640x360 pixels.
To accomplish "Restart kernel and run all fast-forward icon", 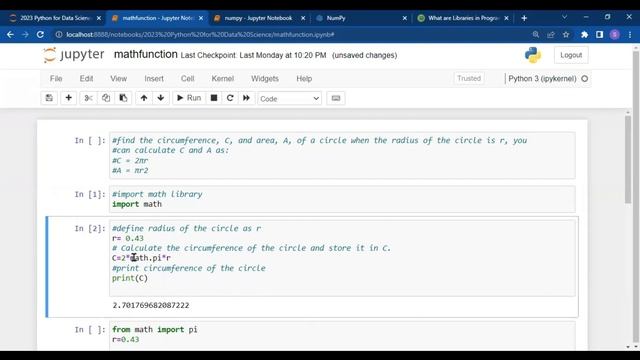I will pos(246,98).
